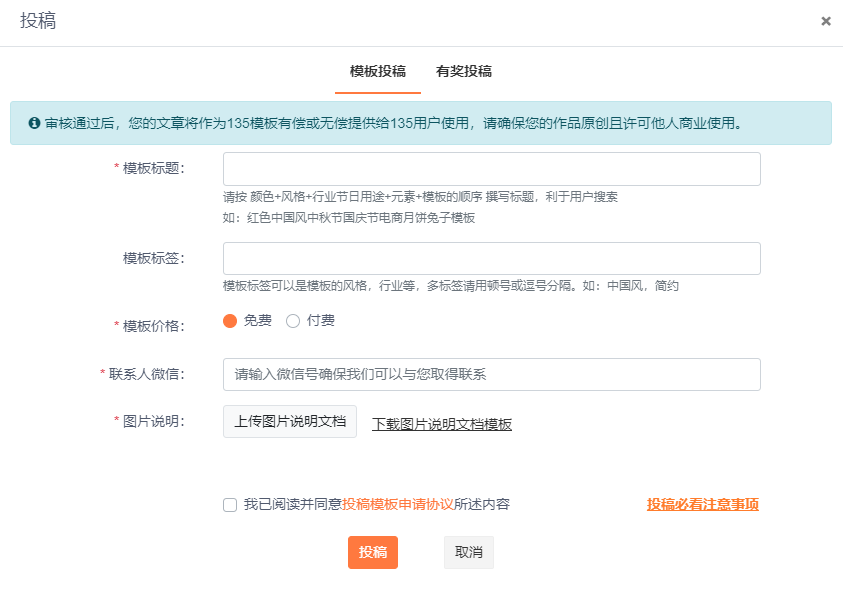Screen dimensions: 843x596
Task: Click the 联系人微信 input field
Action: point(491,374)
